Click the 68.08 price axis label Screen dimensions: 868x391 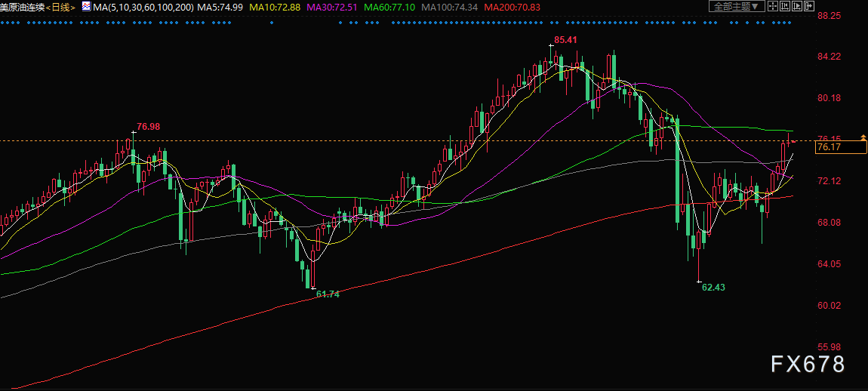click(830, 223)
